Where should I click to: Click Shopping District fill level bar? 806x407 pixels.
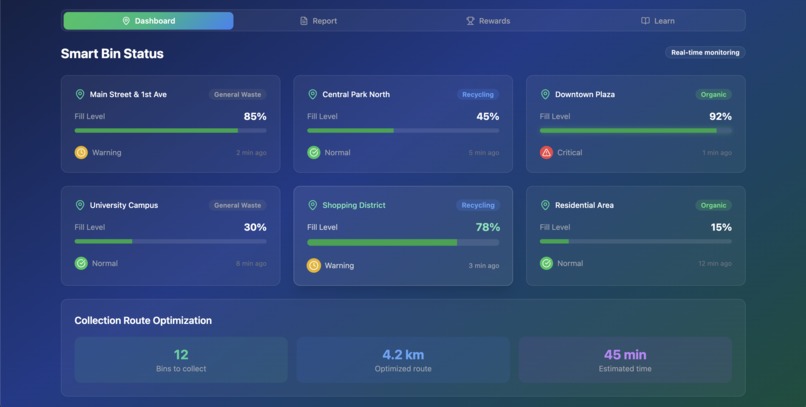pyautogui.click(x=403, y=242)
